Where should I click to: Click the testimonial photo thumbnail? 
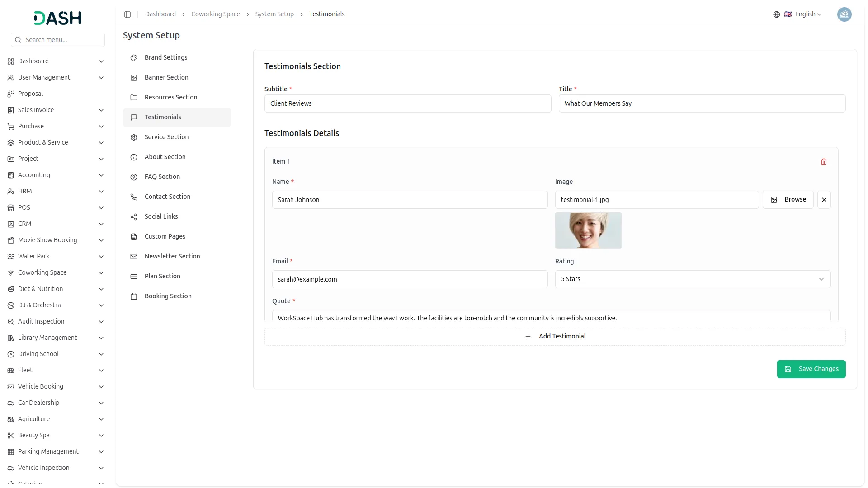(x=588, y=230)
